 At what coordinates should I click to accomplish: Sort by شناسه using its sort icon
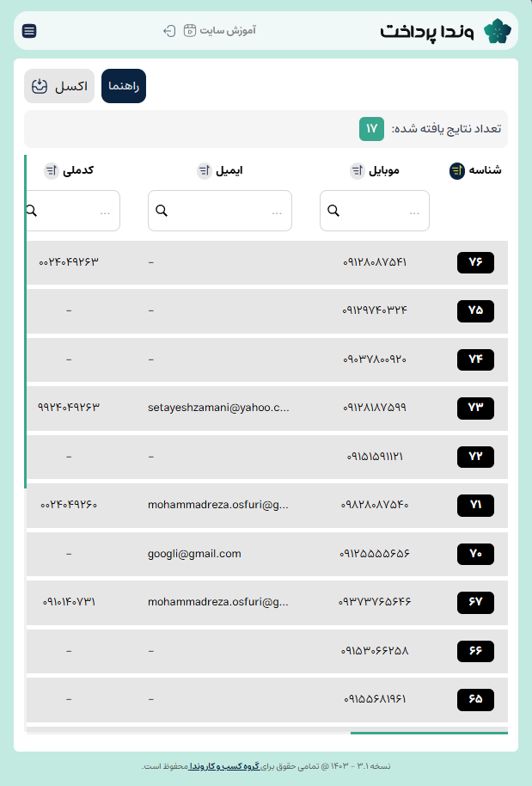456,171
